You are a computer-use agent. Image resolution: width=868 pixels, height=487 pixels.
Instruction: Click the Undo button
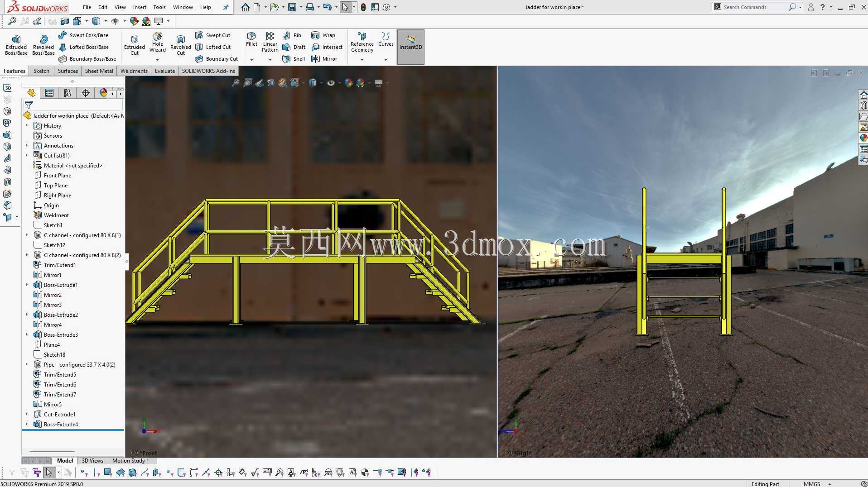point(327,7)
